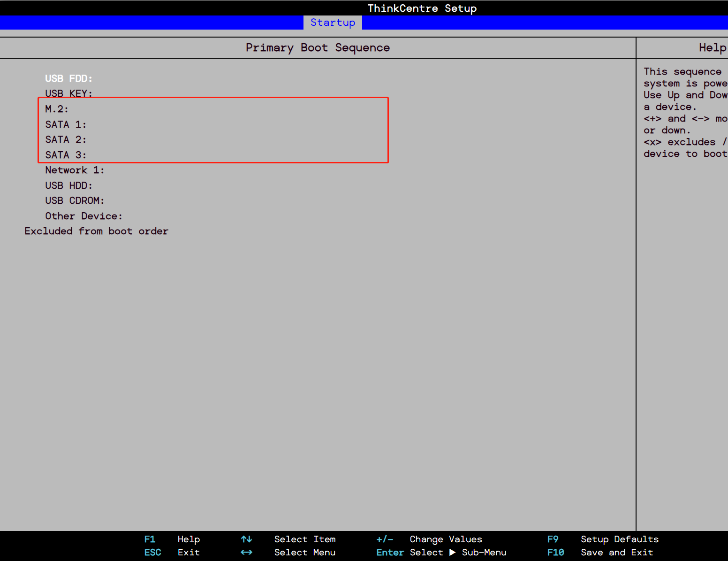Select USB HDD boot entry
Viewport: 728px width, 561px height.
point(68,185)
